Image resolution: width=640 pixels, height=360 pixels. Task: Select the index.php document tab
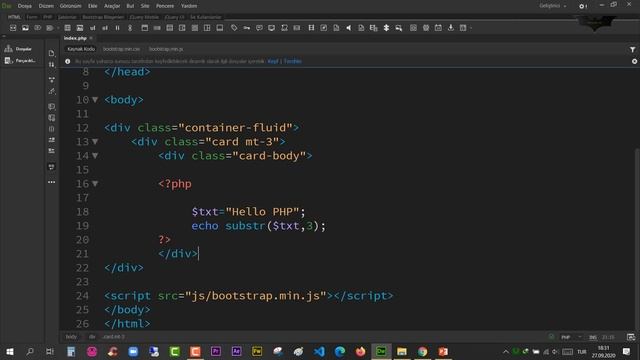point(75,38)
